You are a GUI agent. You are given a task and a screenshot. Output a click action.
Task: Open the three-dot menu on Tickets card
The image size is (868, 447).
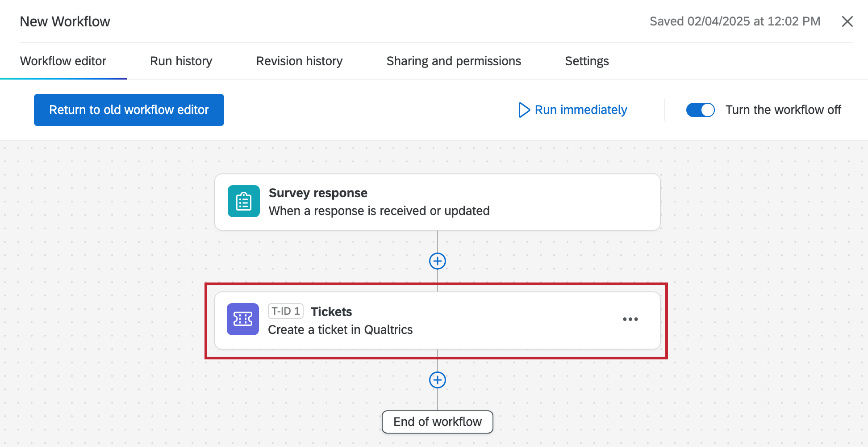click(x=630, y=319)
